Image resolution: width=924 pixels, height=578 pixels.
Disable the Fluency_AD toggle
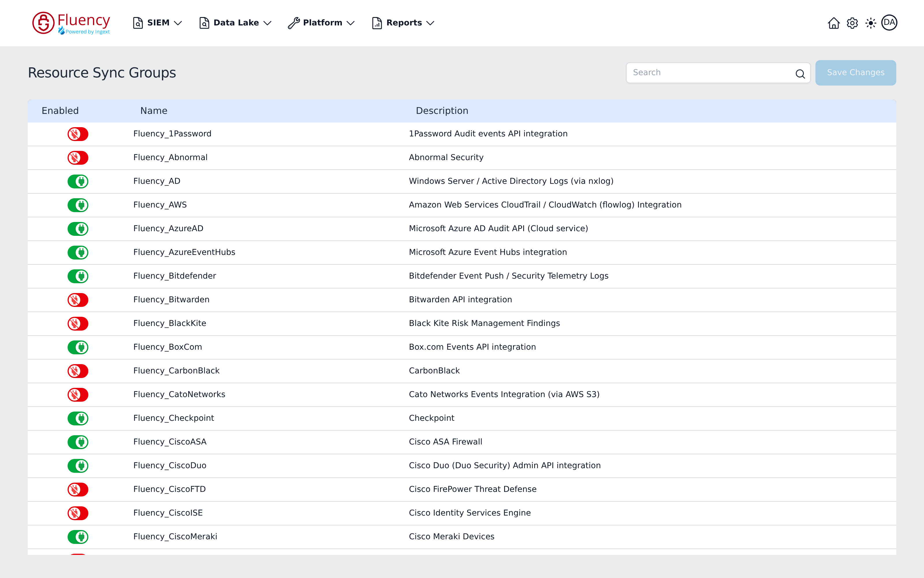point(78,181)
